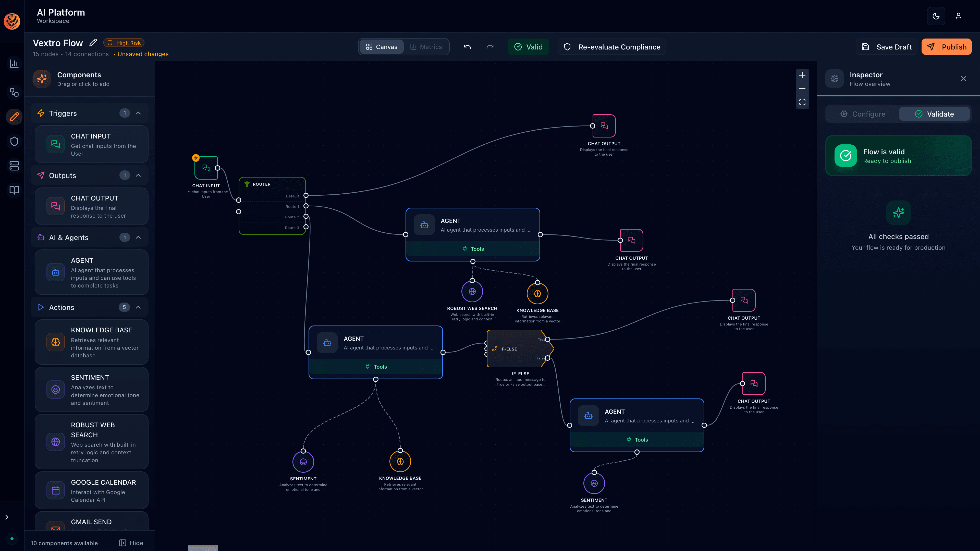Open the documentation book icon in sidebar
980x551 pixels.
14,190
